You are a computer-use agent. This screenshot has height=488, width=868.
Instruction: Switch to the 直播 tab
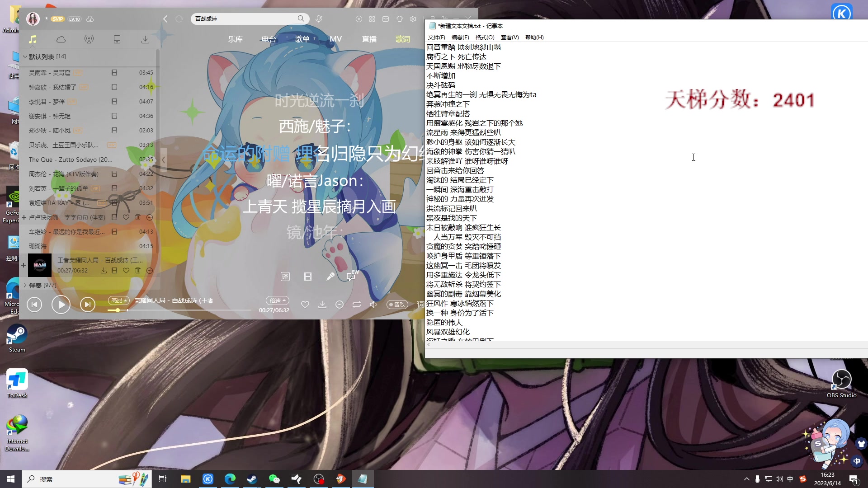pyautogui.click(x=369, y=39)
